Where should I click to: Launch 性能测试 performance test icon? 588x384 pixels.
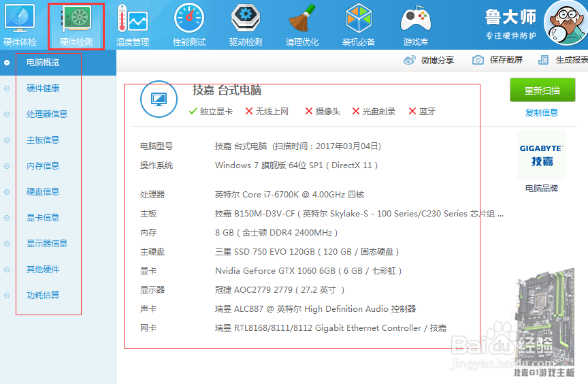click(x=189, y=25)
